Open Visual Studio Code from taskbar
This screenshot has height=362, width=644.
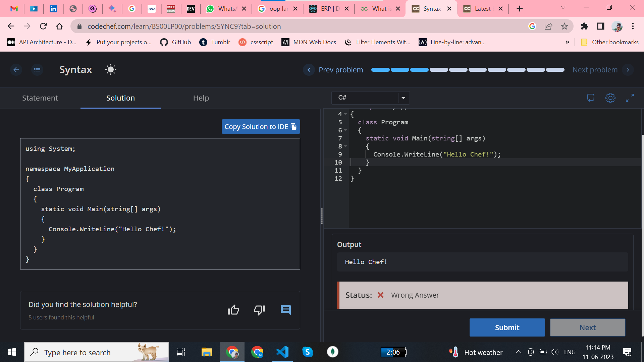click(x=282, y=352)
